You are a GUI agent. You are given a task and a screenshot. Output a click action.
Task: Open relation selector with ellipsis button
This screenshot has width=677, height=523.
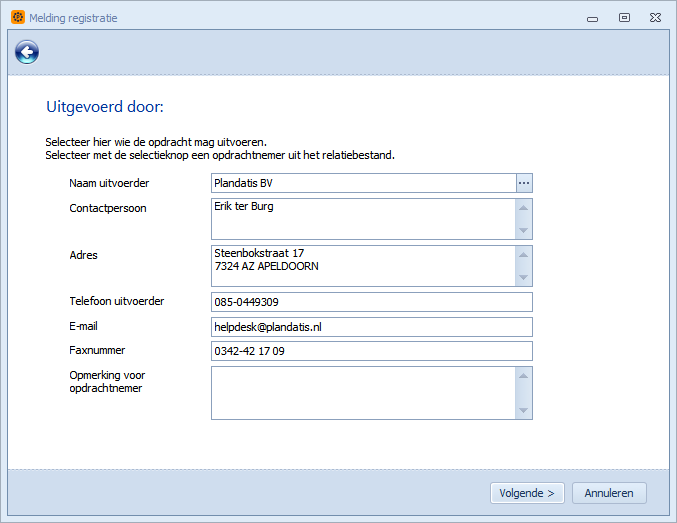[x=524, y=183]
